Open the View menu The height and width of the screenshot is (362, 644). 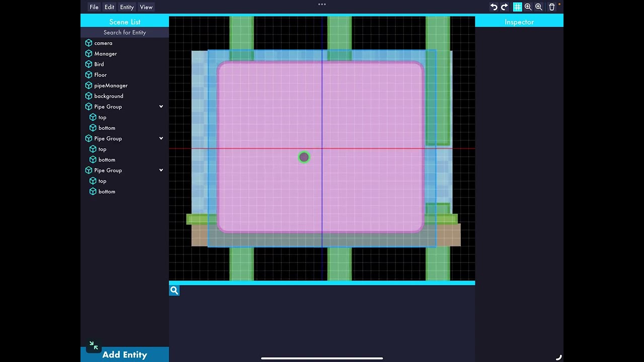click(146, 7)
